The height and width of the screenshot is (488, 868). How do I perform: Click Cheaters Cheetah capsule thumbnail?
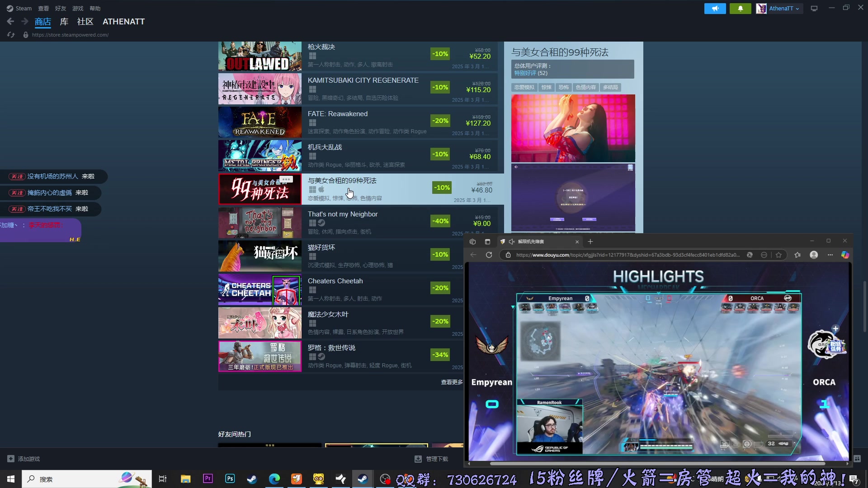260,290
